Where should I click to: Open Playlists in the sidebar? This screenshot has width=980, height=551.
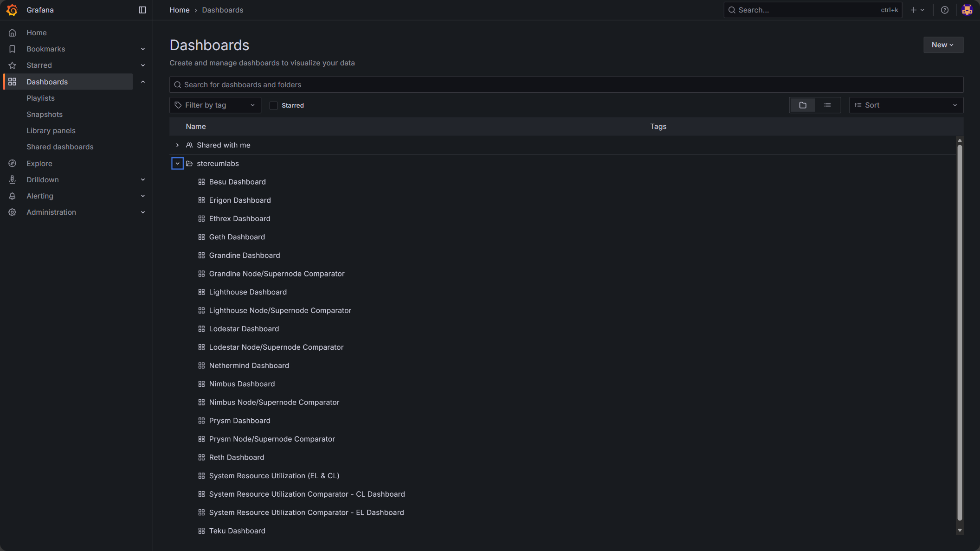point(40,98)
